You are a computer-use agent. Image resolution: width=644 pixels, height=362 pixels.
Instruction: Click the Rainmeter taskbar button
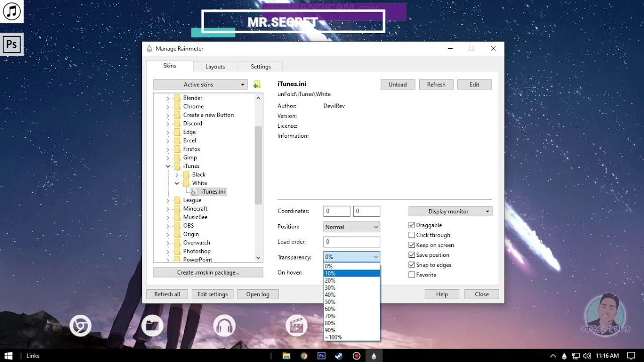point(374,355)
